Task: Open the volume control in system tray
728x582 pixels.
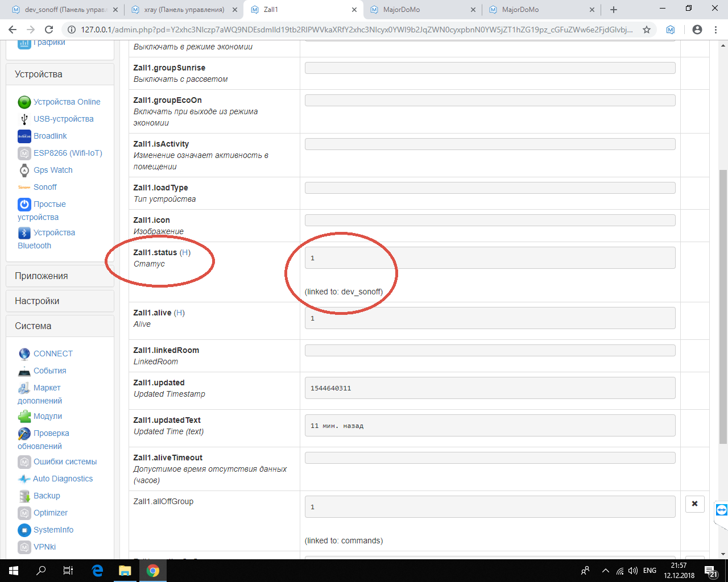Action: [x=633, y=571]
